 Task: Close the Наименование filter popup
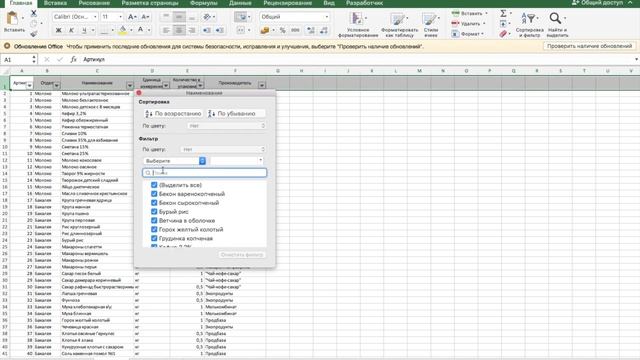[139, 93]
